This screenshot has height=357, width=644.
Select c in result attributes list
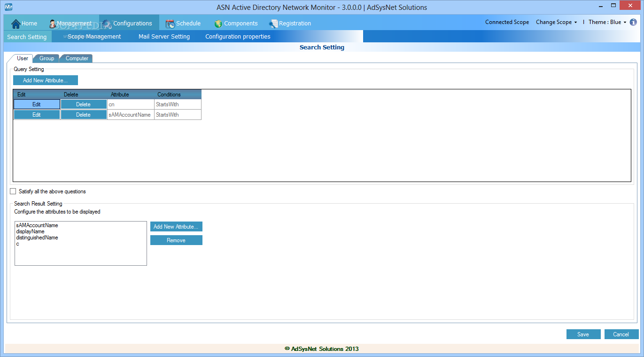click(17, 244)
